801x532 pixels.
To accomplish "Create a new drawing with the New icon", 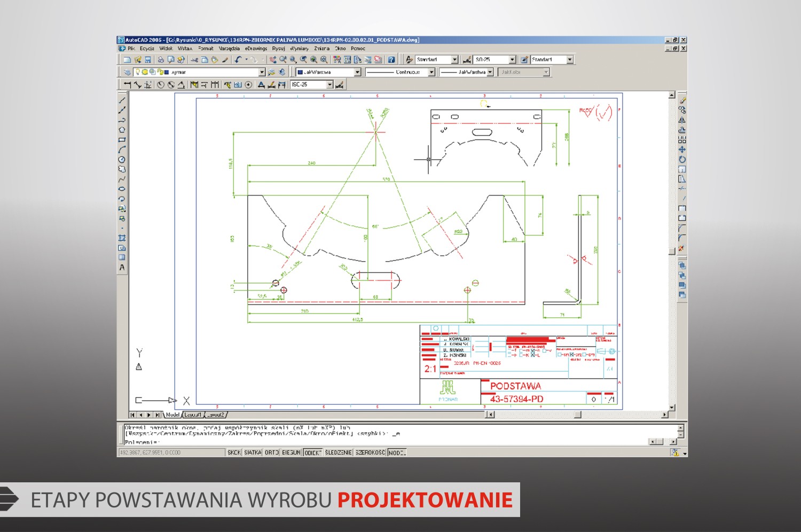I will [x=127, y=60].
